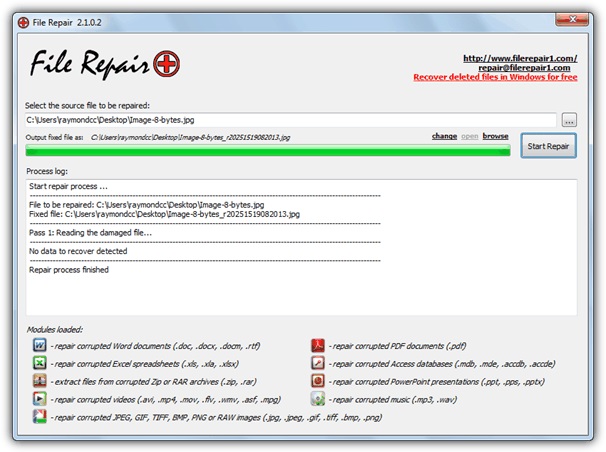The image size is (606, 452).
Task: Click the 'browse' output file link
Action: (495, 136)
